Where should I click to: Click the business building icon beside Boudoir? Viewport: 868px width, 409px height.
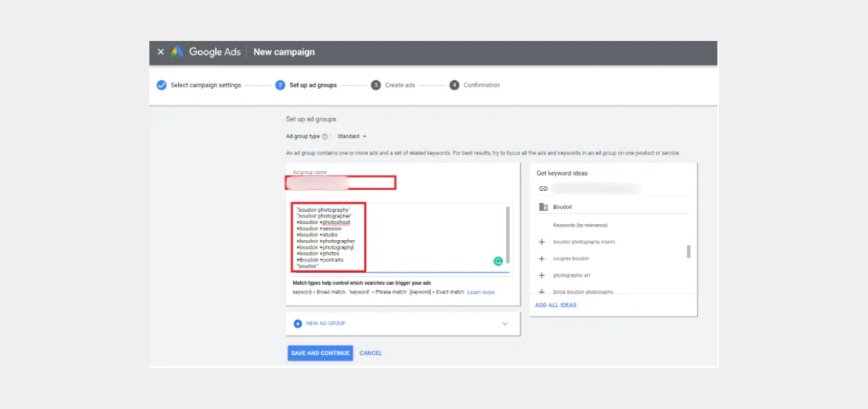(x=543, y=207)
